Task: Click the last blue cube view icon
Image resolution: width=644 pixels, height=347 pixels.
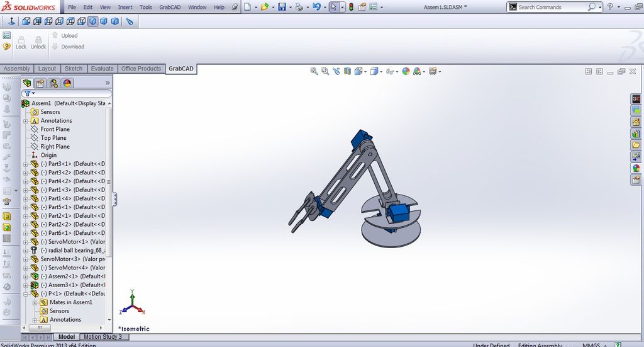Action: click(115, 21)
